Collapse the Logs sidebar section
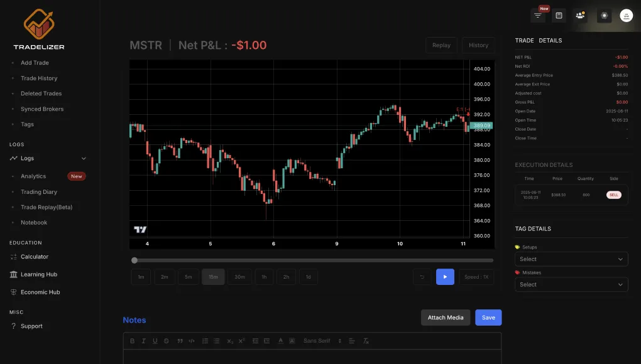 click(x=84, y=159)
